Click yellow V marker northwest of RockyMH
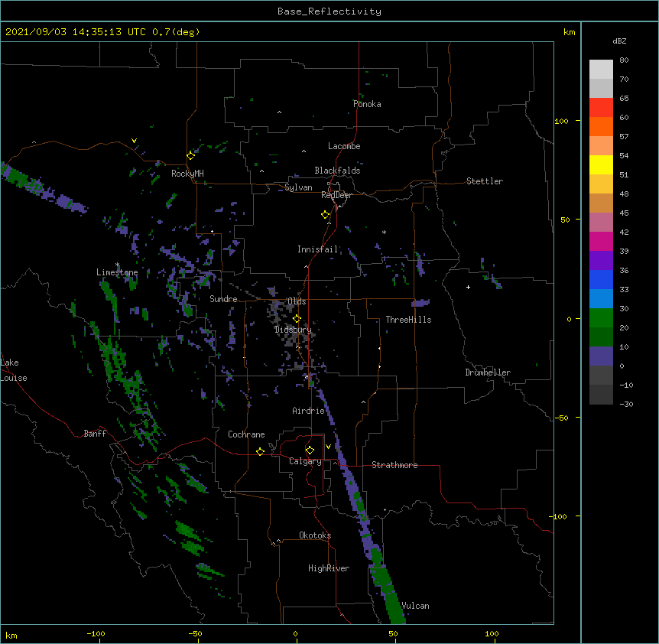 pyautogui.click(x=134, y=141)
